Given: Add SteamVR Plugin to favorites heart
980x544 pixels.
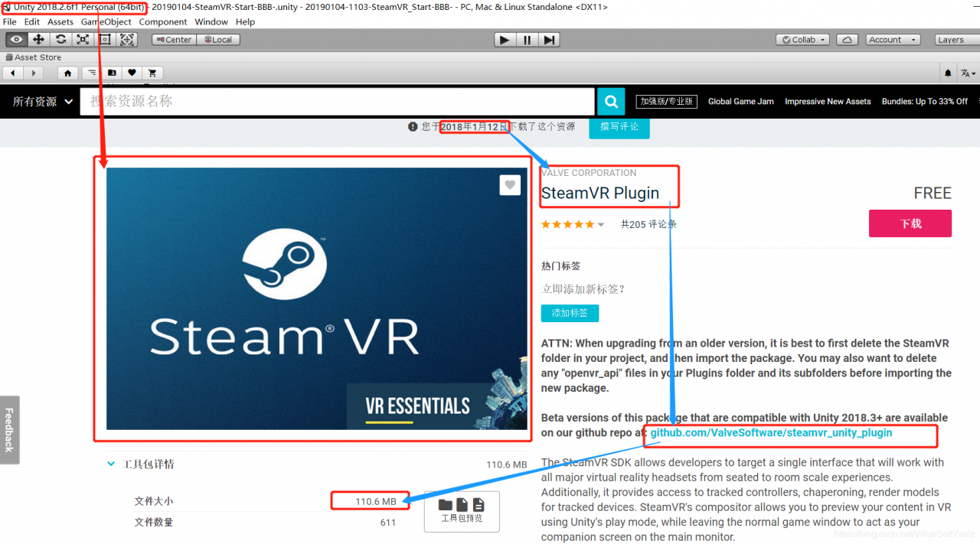Looking at the screenshot, I should tap(510, 185).
